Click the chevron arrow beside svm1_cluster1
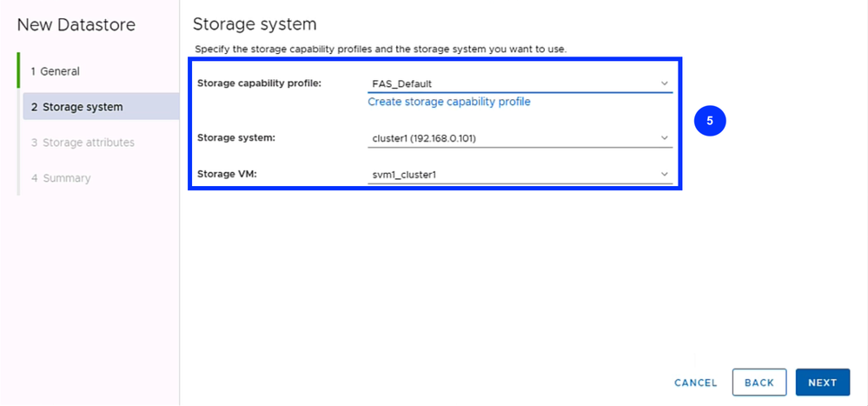Screen dimensions: 868x406 coord(665,175)
